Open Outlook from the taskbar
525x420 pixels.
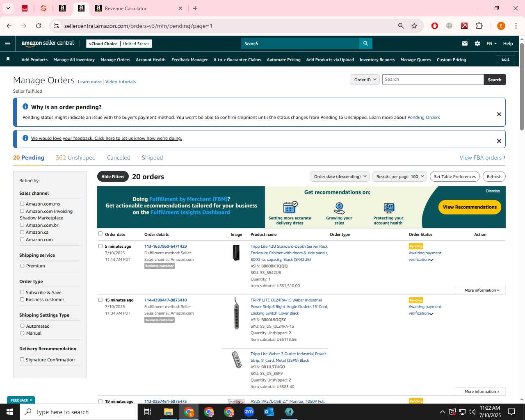(x=269, y=412)
